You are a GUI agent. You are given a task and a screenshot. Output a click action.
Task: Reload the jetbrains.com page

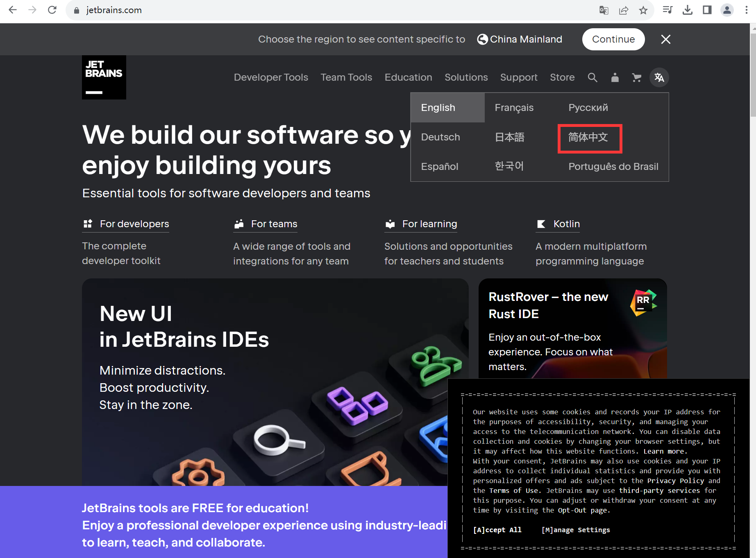point(52,10)
